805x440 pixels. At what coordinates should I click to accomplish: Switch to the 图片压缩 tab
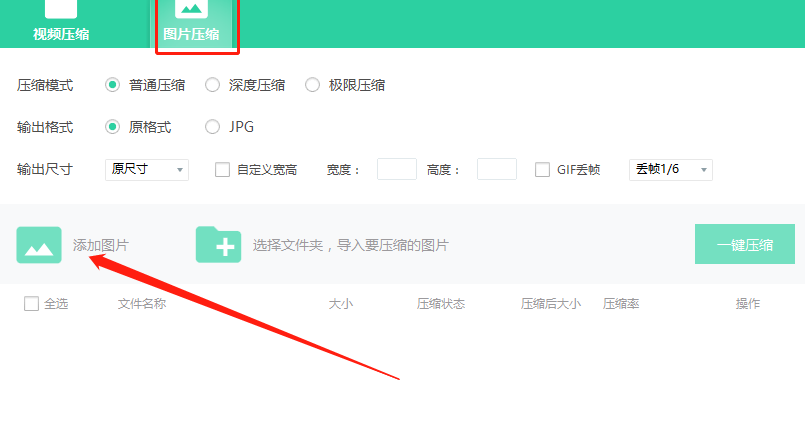[191, 24]
